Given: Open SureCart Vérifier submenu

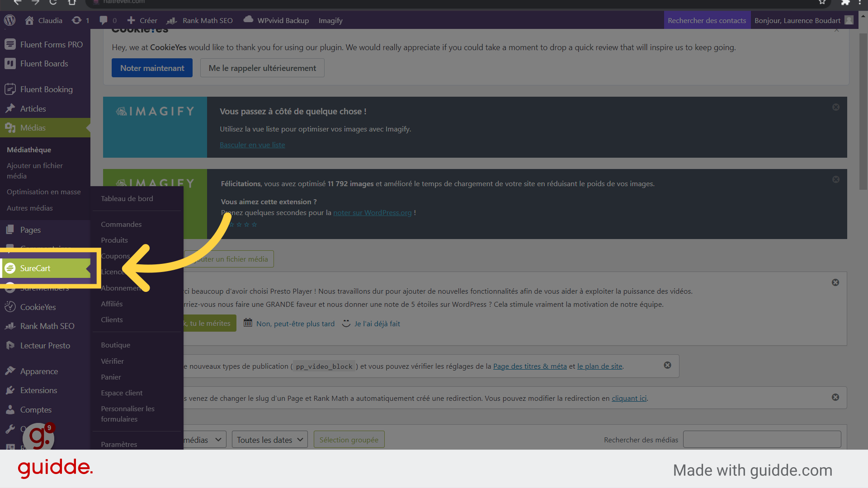Looking at the screenshot, I should [112, 361].
